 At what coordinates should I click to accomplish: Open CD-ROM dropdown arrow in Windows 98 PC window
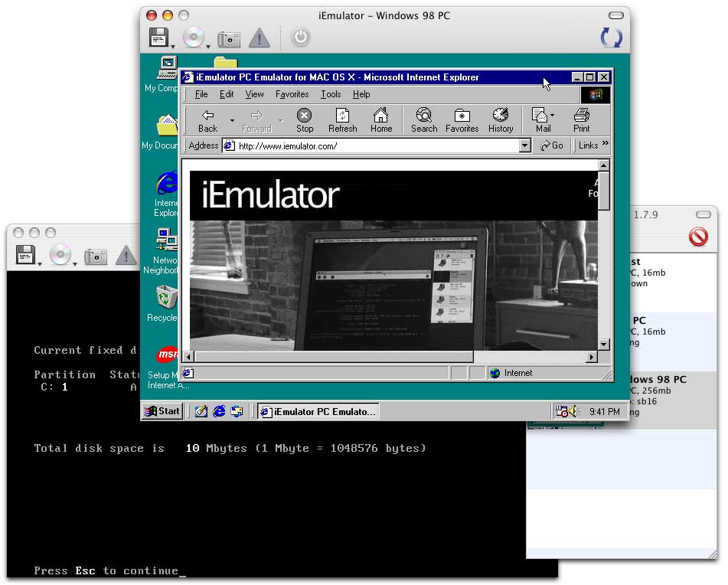click(208, 47)
